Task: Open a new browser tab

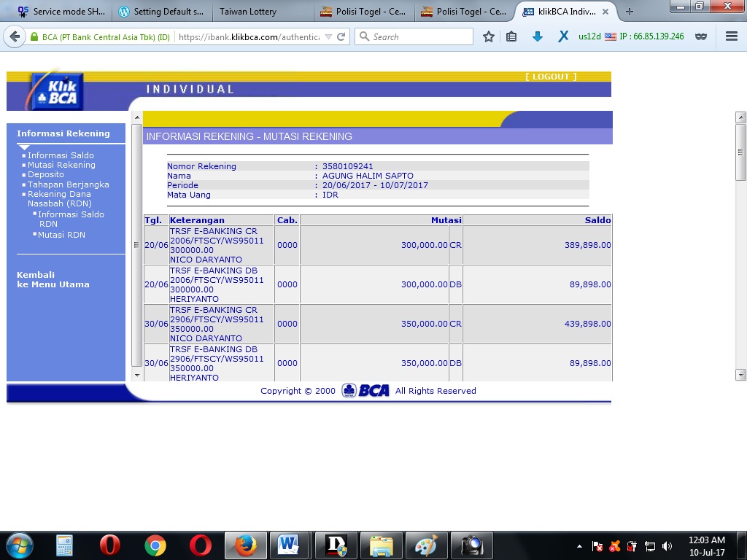Action: pyautogui.click(x=630, y=12)
